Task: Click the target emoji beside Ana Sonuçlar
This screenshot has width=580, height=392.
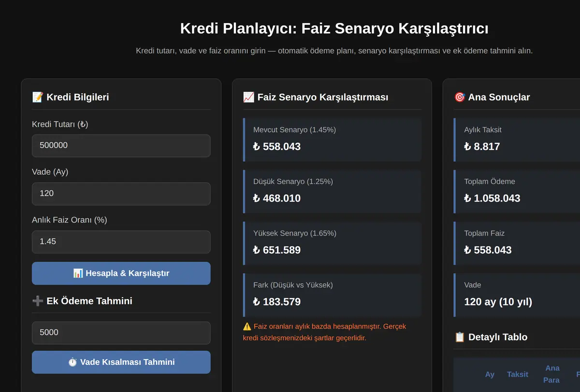Action: [460, 97]
